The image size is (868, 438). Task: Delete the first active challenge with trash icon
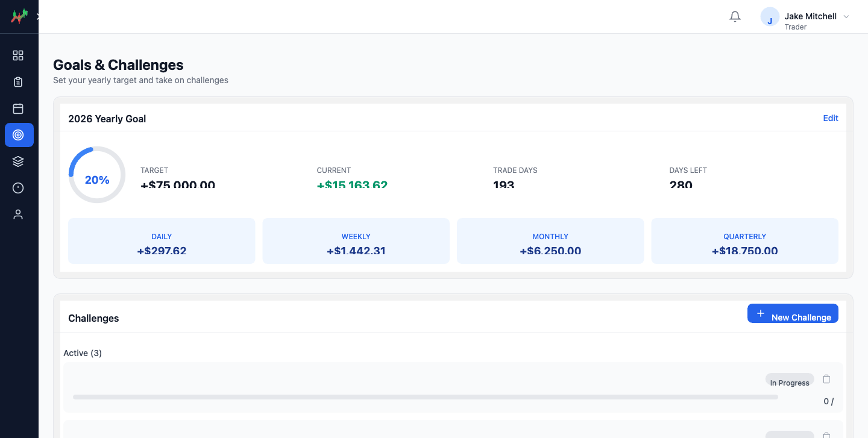pos(826,379)
